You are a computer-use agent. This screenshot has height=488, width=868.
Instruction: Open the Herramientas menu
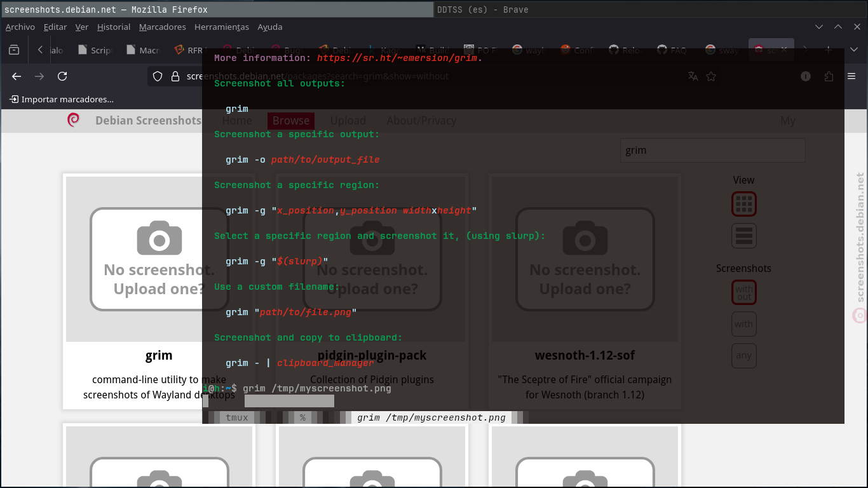point(222,27)
